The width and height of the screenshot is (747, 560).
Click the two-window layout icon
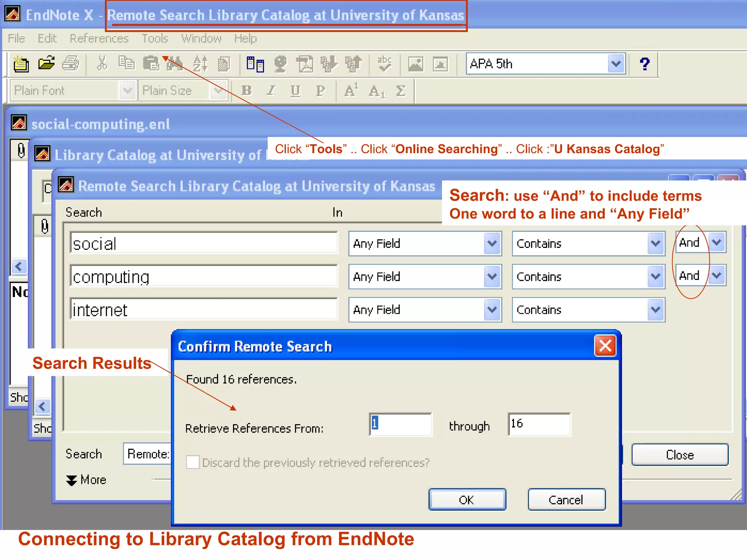pos(255,64)
